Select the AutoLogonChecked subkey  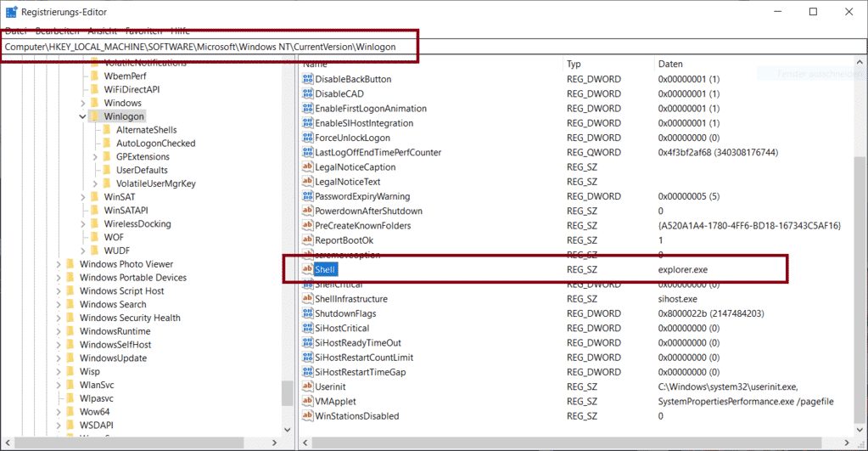point(155,143)
